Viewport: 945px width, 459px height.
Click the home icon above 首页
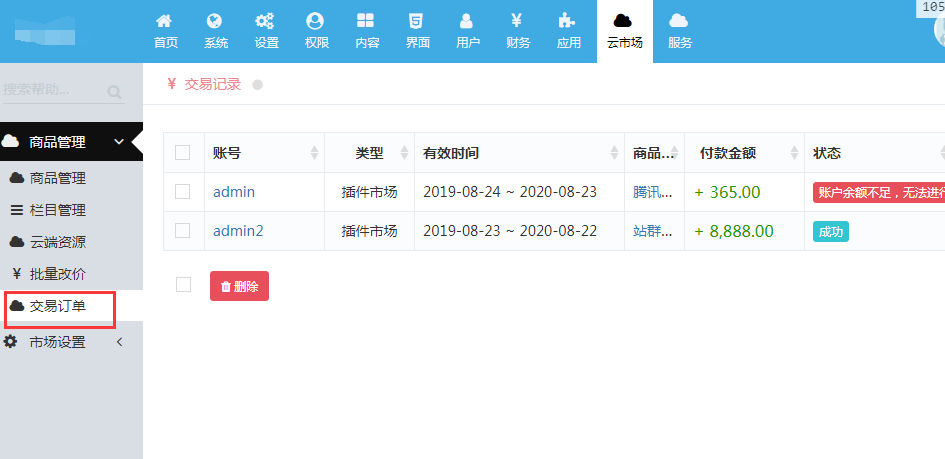coord(164,21)
